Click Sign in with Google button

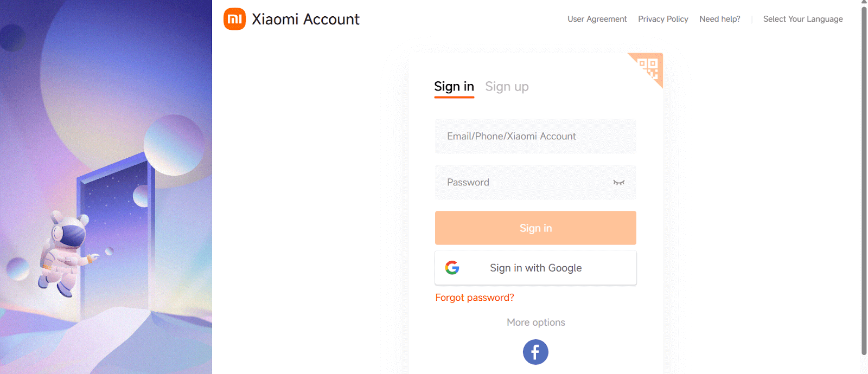tap(535, 268)
